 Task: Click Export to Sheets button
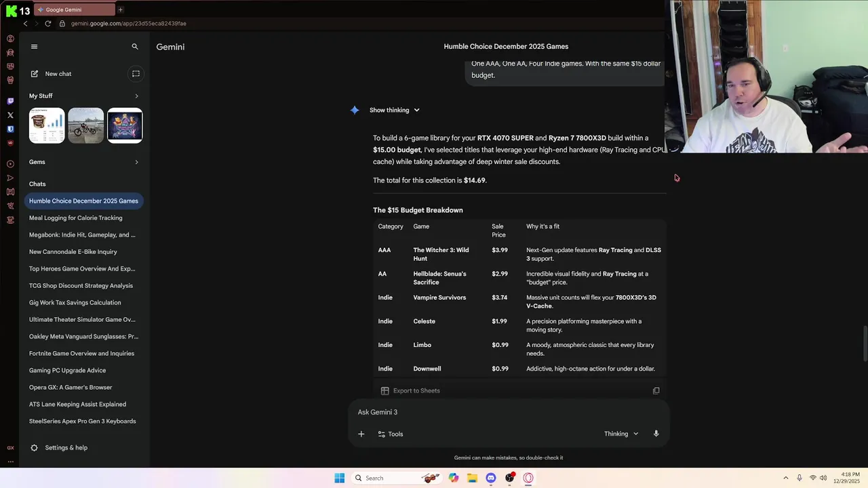[x=410, y=390]
